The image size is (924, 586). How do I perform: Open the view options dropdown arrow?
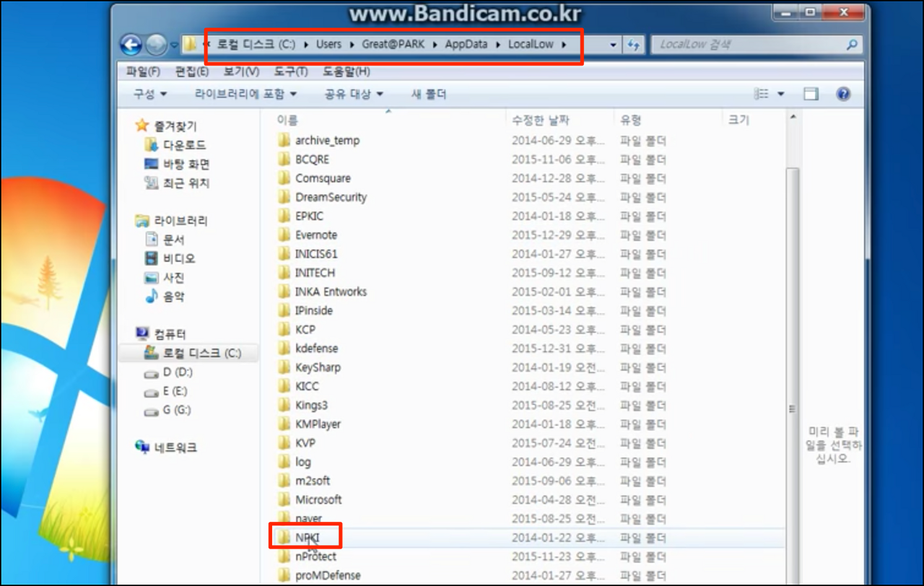[x=780, y=95]
